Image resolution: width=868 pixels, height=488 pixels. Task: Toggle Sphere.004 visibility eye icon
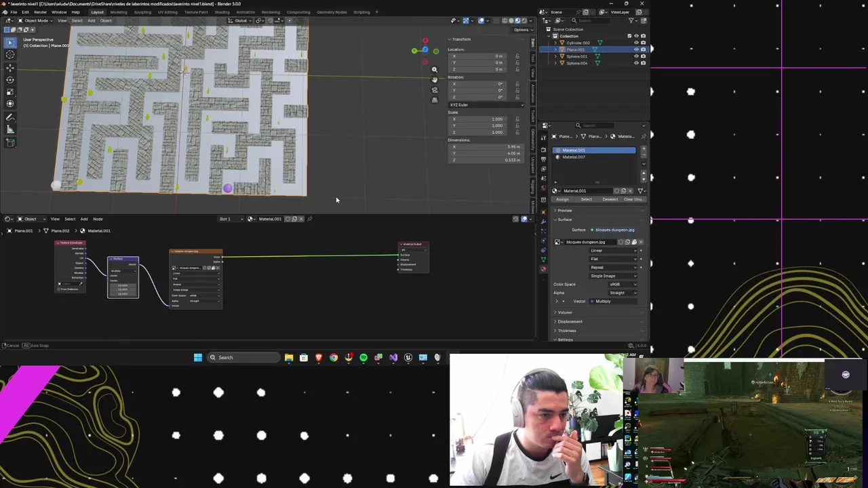(636, 63)
